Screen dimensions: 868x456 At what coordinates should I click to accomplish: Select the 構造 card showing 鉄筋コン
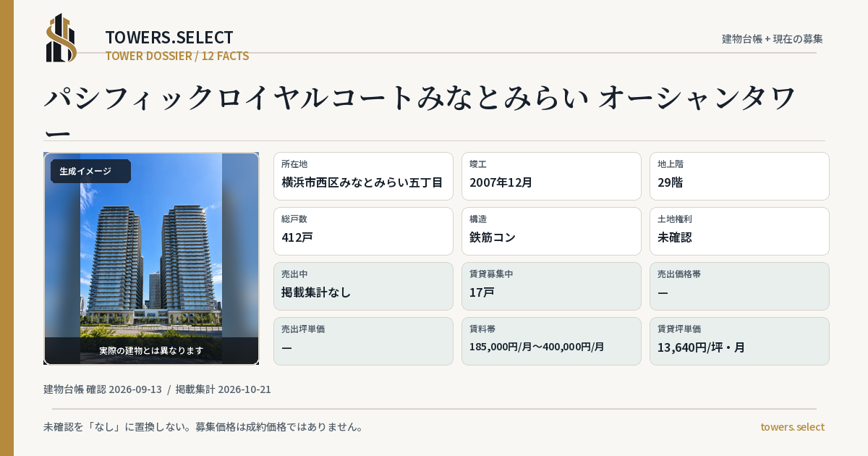point(551,231)
